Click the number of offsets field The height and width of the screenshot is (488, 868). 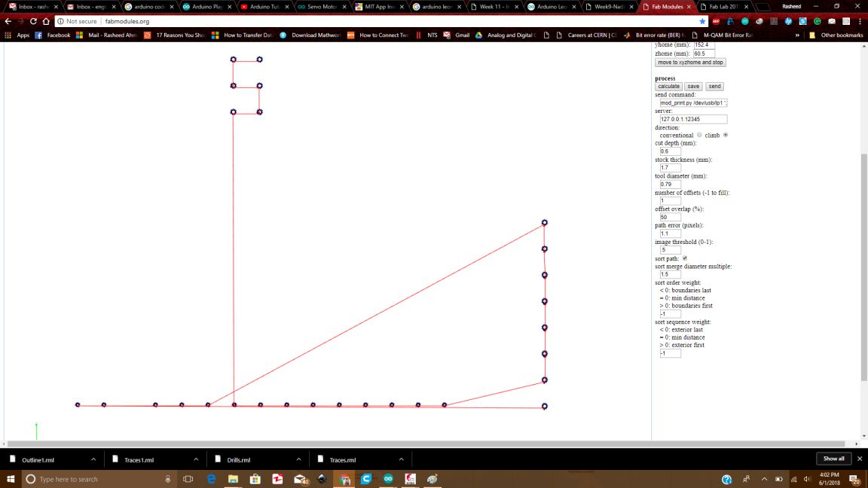(x=670, y=200)
